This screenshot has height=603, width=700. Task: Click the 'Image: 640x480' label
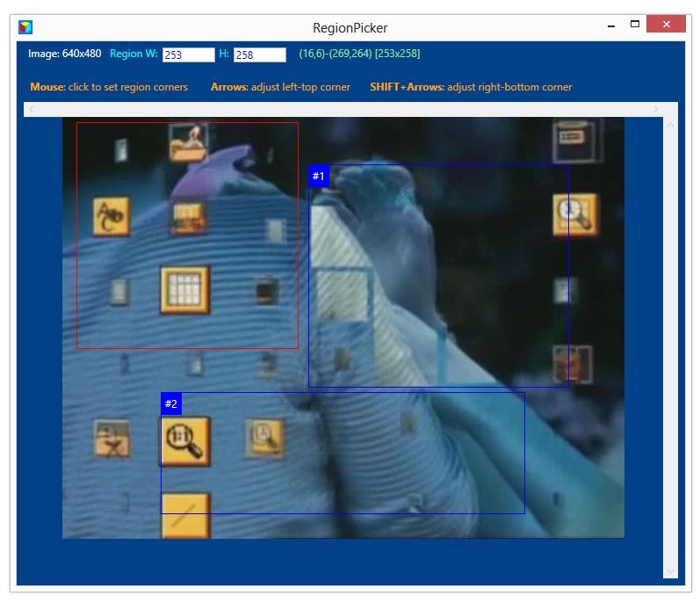pyautogui.click(x=65, y=54)
